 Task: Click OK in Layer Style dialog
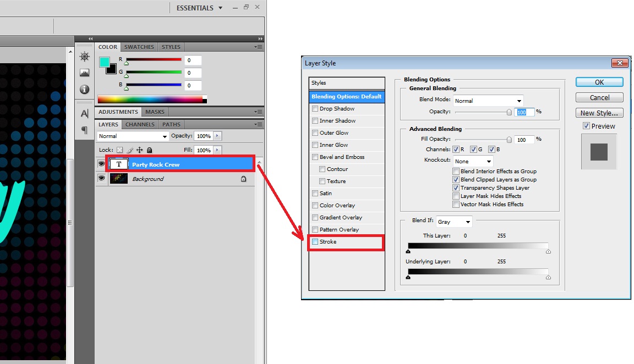(599, 82)
